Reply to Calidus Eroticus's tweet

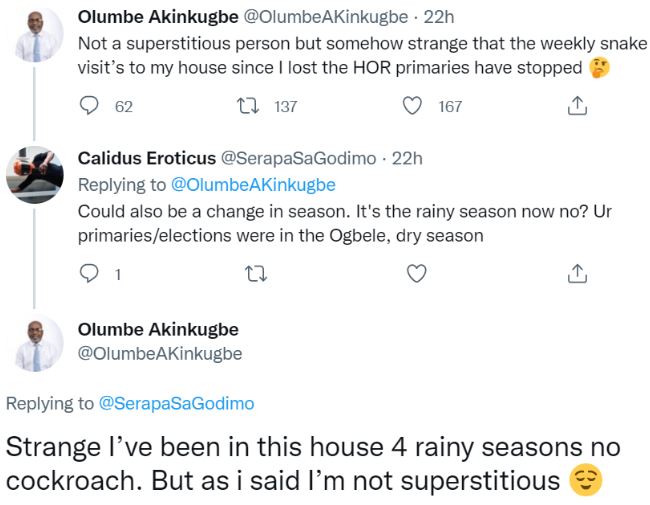[x=90, y=273]
